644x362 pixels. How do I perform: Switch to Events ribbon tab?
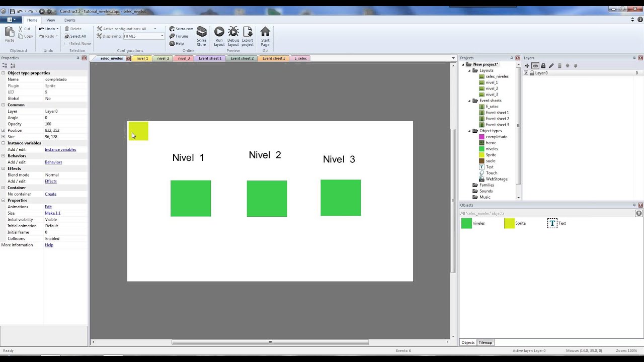tap(70, 20)
